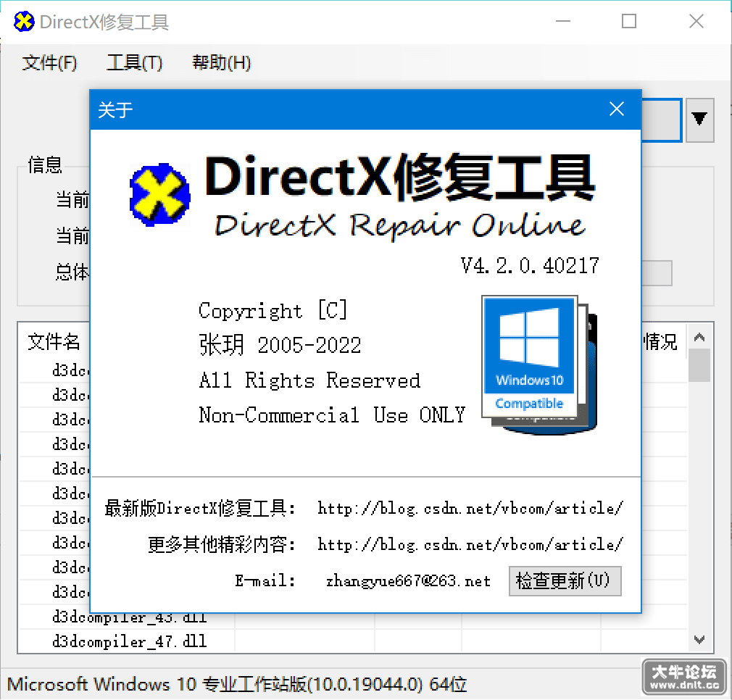Maximize the DirectX修复工具 window
This screenshot has width=732, height=700.
click(x=629, y=22)
